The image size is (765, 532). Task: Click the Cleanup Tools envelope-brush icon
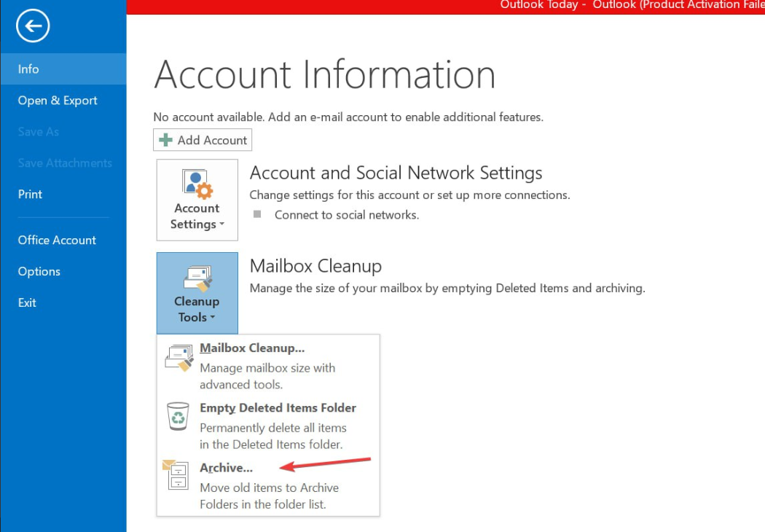coord(197,278)
